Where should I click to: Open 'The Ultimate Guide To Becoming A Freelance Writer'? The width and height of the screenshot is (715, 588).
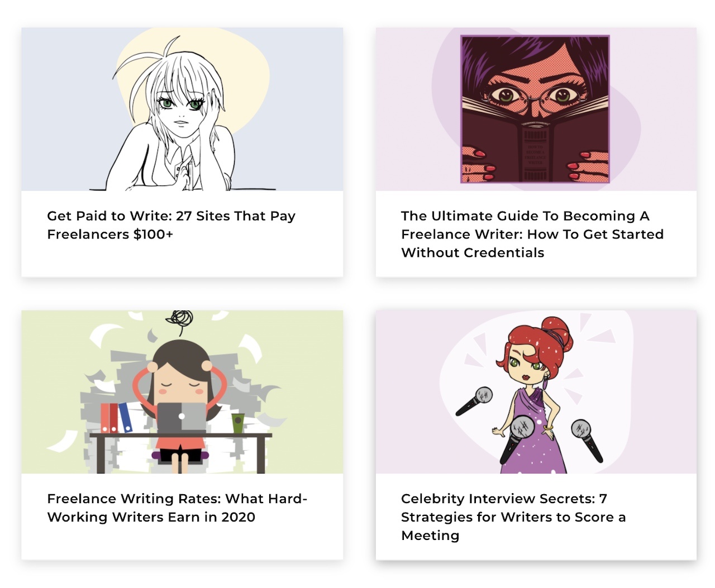pyautogui.click(x=532, y=234)
